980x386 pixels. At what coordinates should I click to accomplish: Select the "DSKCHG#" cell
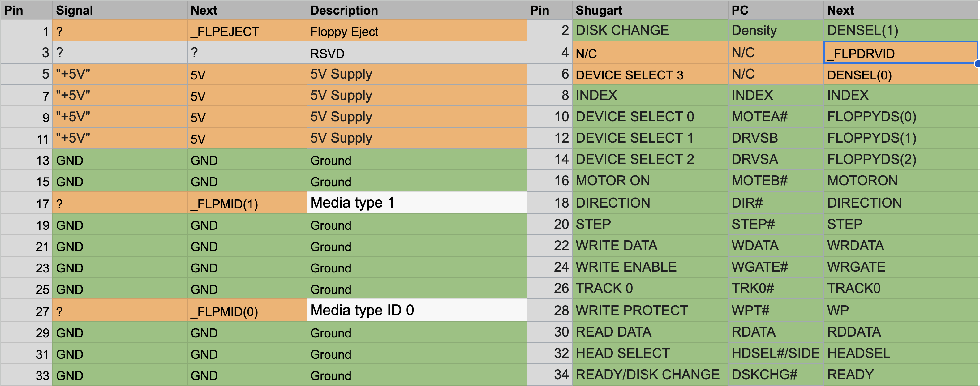click(x=775, y=375)
